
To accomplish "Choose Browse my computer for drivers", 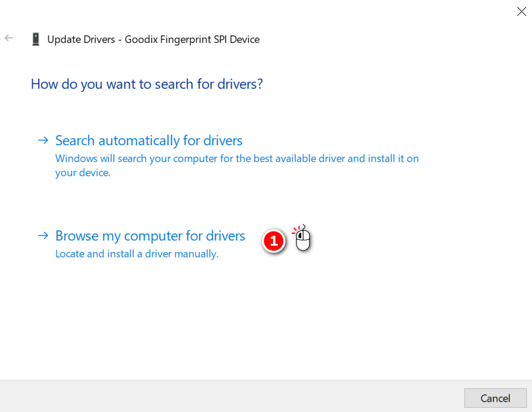I will (150, 236).
